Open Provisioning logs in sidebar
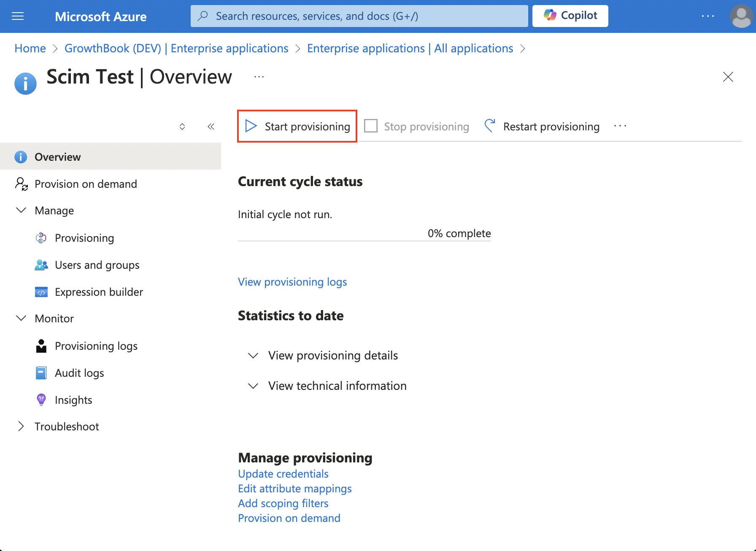Viewport: 756px width, 551px height. 96,346
